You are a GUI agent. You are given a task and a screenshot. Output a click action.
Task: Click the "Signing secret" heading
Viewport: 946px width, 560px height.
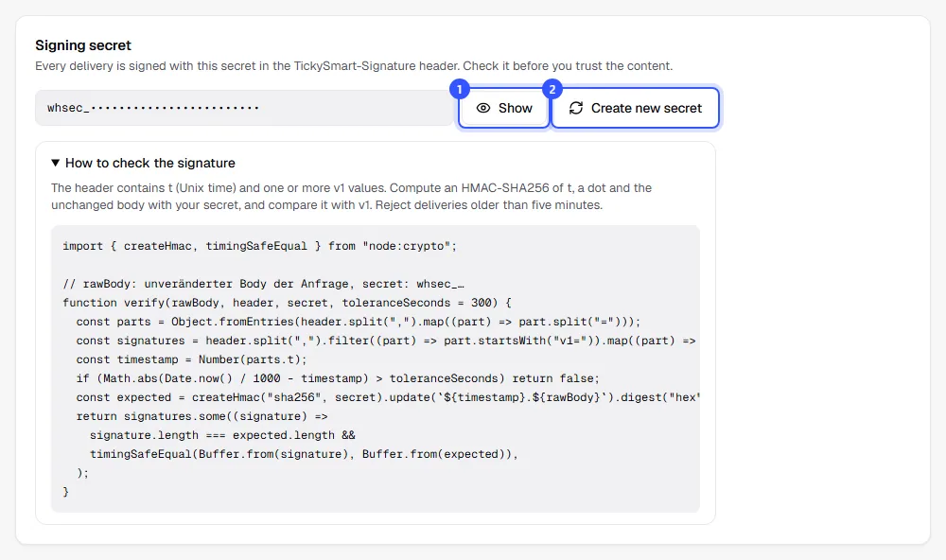(83, 45)
